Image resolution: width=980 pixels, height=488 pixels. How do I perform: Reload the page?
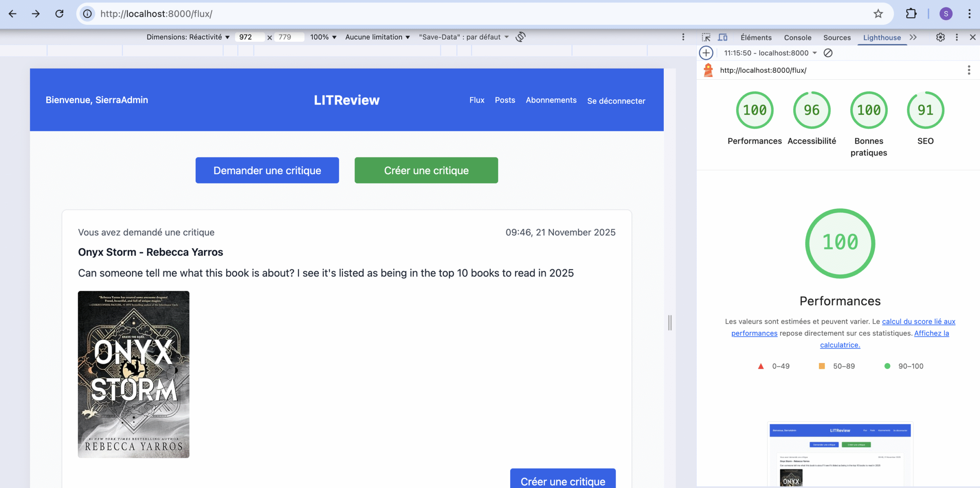[59, 14]
